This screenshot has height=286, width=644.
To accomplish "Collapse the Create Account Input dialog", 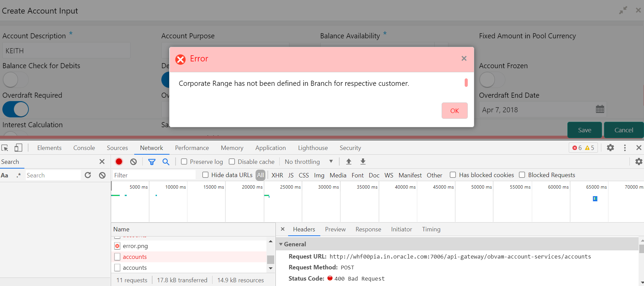I will pos(623,10).
